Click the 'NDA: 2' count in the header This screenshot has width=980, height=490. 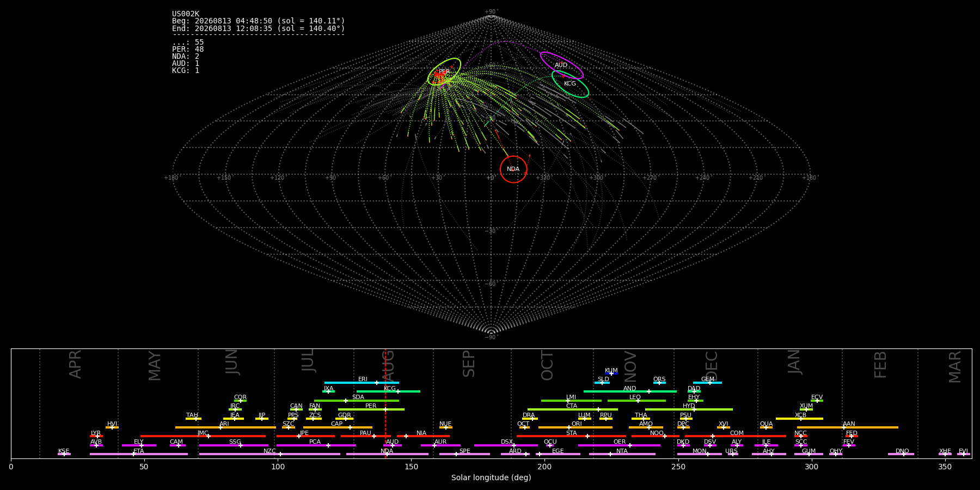pyautogui.click(x=186, y=57)
